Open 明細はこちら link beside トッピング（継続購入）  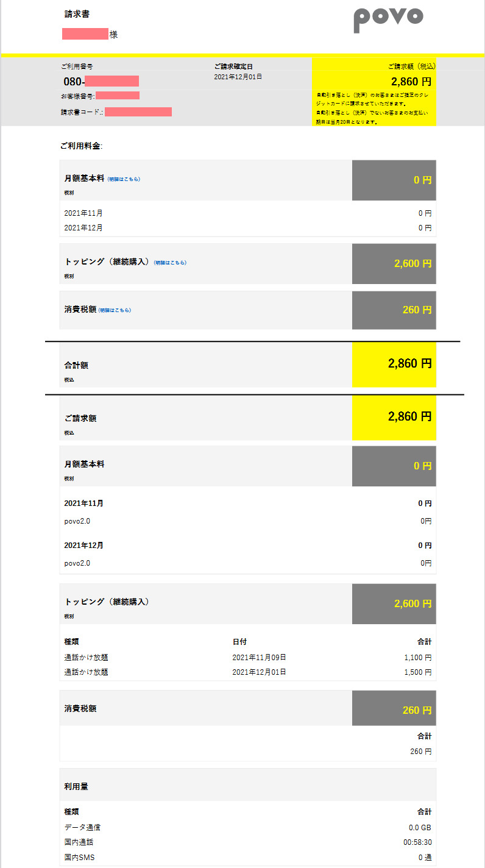(x=170, y=263)
